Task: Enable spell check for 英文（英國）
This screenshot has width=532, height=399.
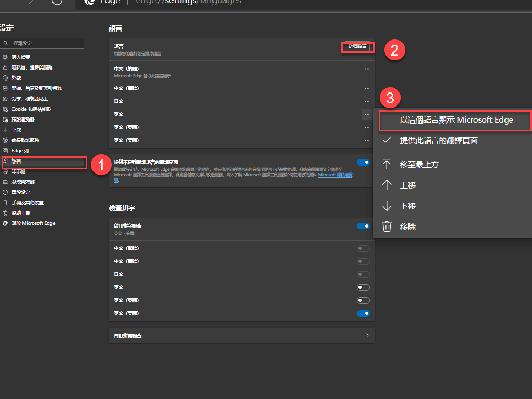Action: [363, 301]
